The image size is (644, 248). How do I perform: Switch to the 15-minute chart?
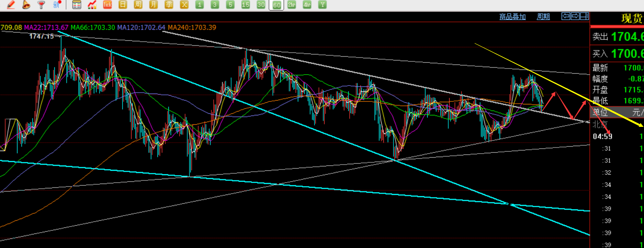[246, 5]
